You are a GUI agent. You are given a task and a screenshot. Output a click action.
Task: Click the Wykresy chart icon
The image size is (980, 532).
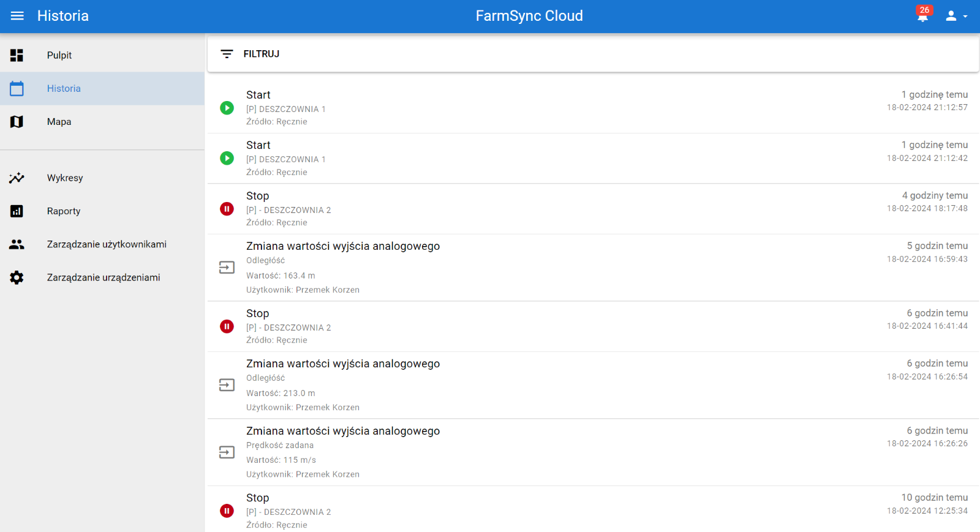(17, 178)
